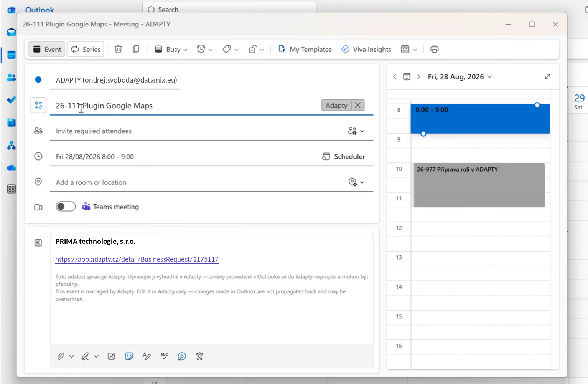
Task: Open location settings dropdown
Action: point(356,182)
